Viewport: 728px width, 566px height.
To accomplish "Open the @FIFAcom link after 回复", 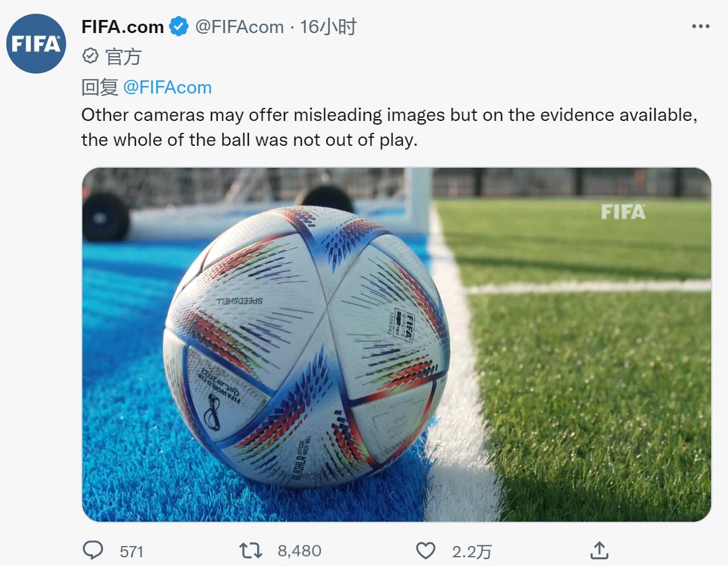I will pyautogui.click(x=168, y=87).
